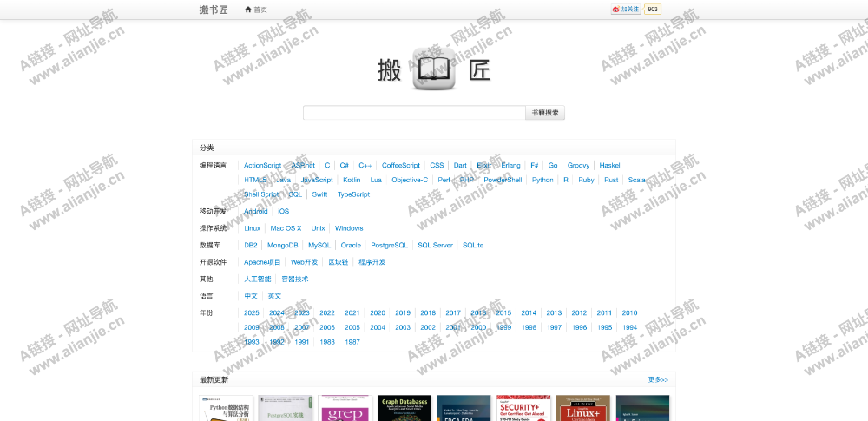Choose the Ruby category
The width and height of the screenshot is (868, 421).
[x=586, y=180]
